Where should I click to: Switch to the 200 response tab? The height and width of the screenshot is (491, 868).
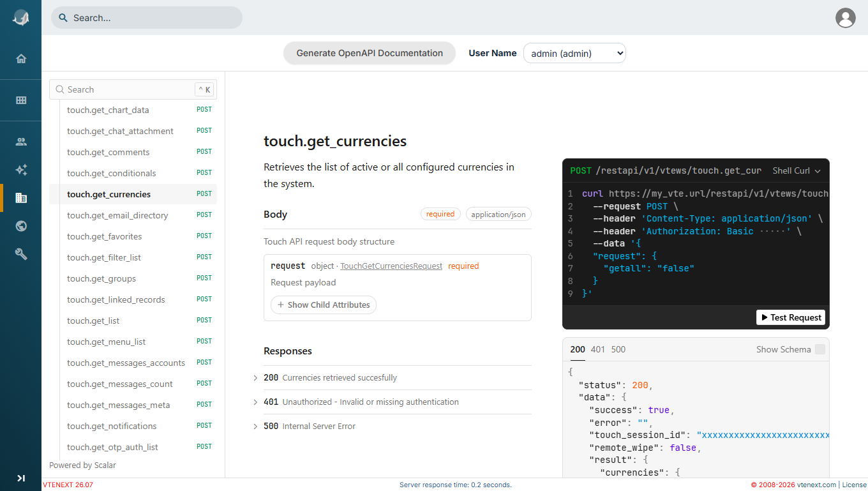pyautogui.click(x=577, y=349)
